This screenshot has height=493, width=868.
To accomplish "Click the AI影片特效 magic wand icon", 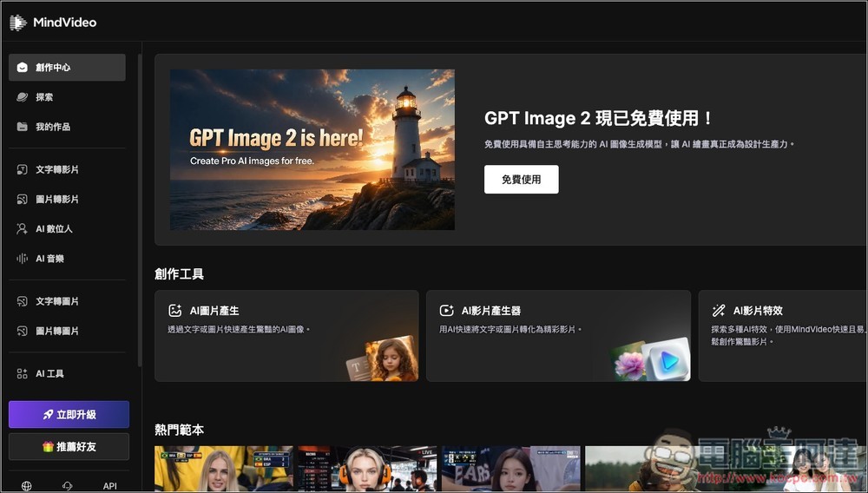I will pyautogui.click(x=719, y=311).
